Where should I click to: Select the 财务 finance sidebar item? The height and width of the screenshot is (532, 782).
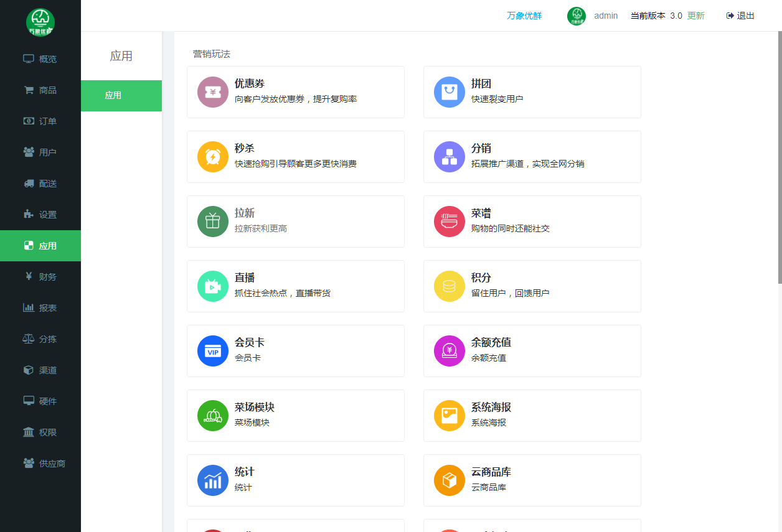point(40,277)
